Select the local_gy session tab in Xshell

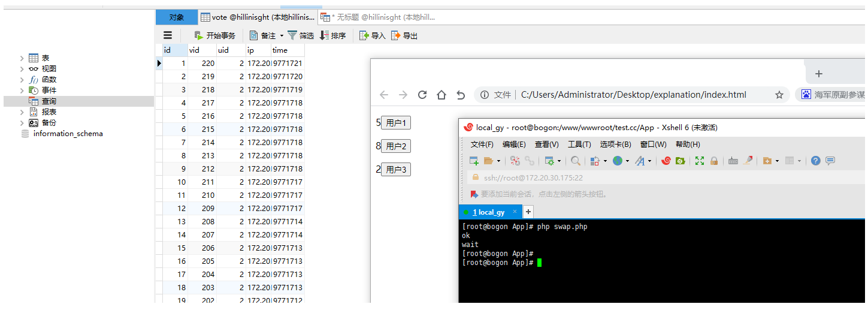(491, 212)
